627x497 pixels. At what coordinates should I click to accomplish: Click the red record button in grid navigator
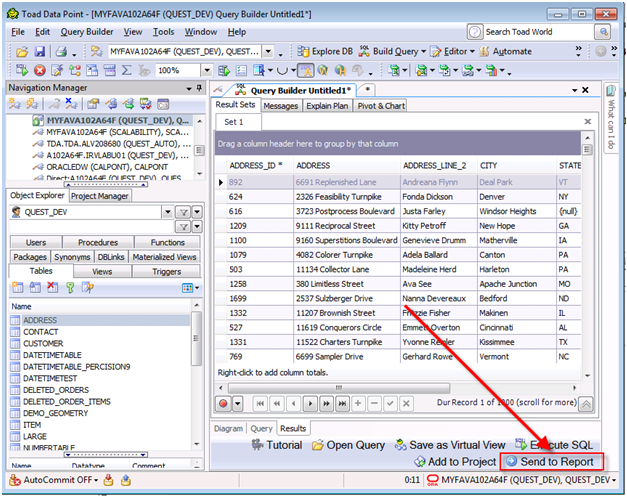pyautogui.click(x=224, y=403)
